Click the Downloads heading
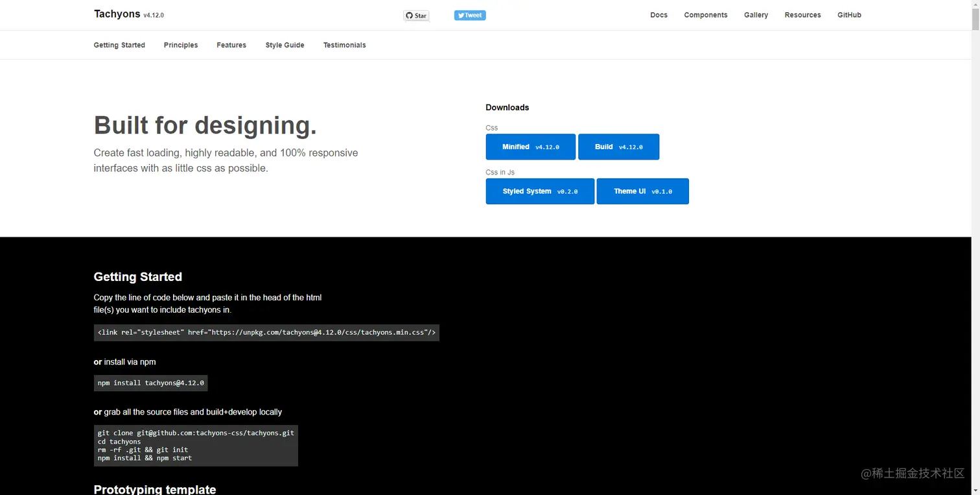Image resolution: width=980 pixels, height=495 pixels. (x=507, y=108)
